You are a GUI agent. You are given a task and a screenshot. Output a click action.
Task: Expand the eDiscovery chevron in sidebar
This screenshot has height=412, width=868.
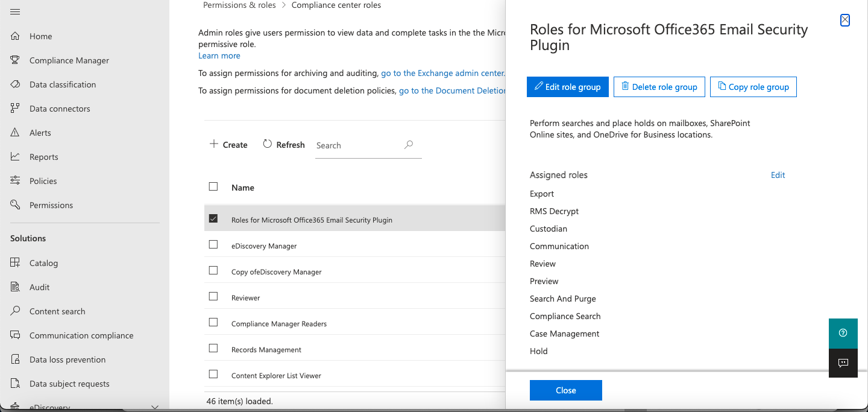click(x=154, y=408)
